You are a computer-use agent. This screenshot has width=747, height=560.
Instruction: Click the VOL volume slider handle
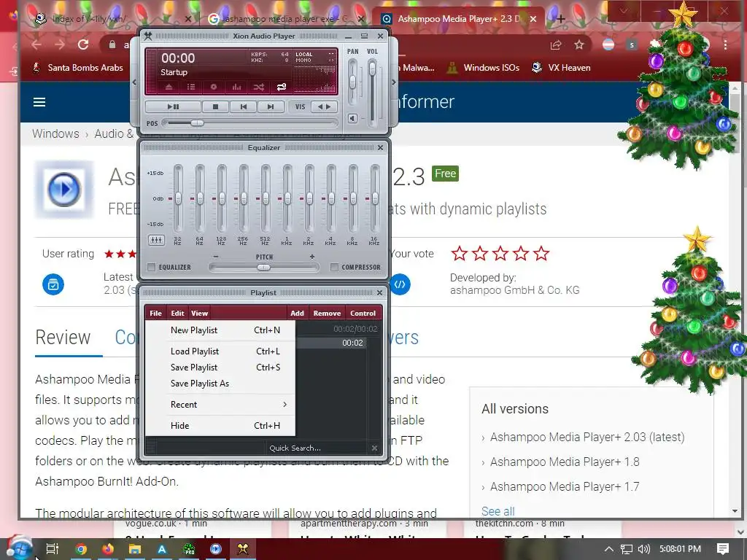(372, 69)
